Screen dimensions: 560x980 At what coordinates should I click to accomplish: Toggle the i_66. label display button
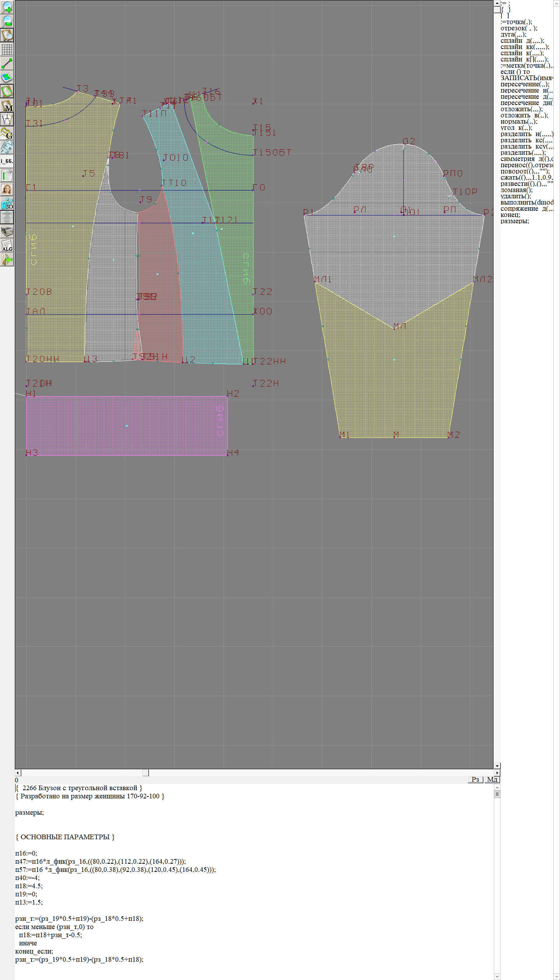point(7,161)
